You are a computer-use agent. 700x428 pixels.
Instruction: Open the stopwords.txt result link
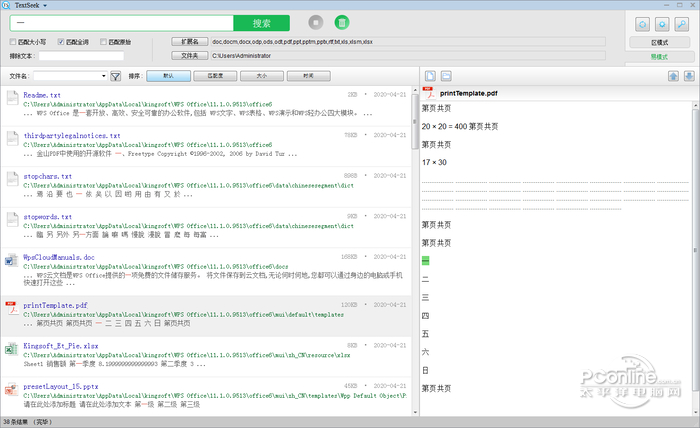click(x=47, y=217)
